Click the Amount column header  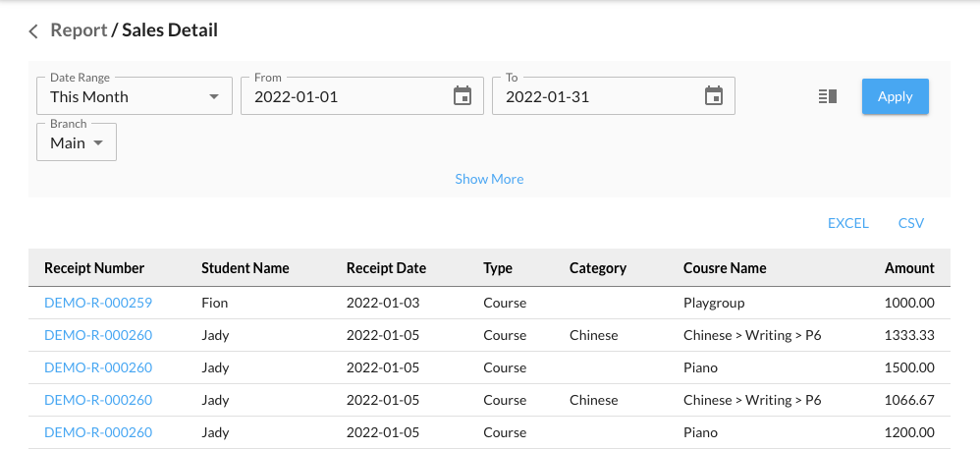[x=908, y=268]
